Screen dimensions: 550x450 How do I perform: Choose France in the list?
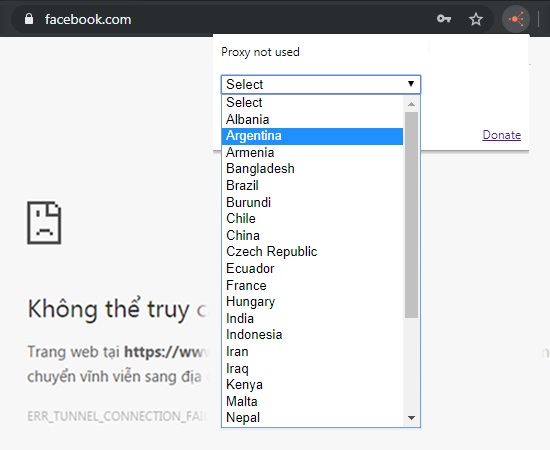(x=312, y=285)
